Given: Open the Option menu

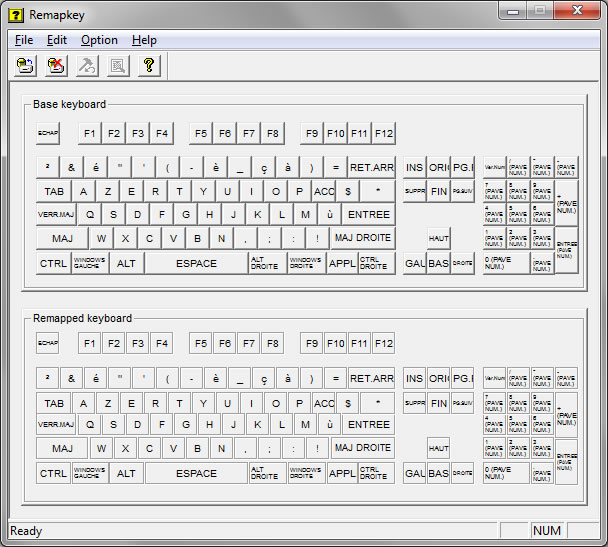Looking at the screenshot, I should pyautogui.click(x=99, y=40).
